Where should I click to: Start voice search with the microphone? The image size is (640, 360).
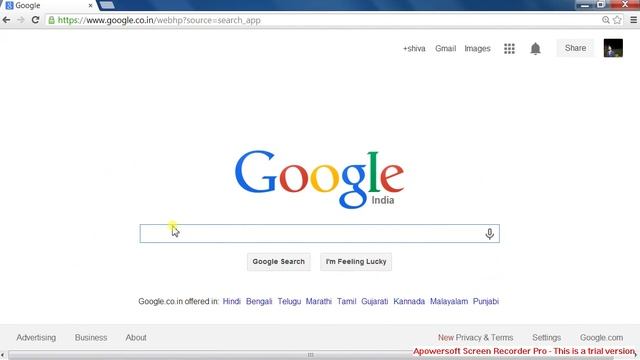coord(489,233)
